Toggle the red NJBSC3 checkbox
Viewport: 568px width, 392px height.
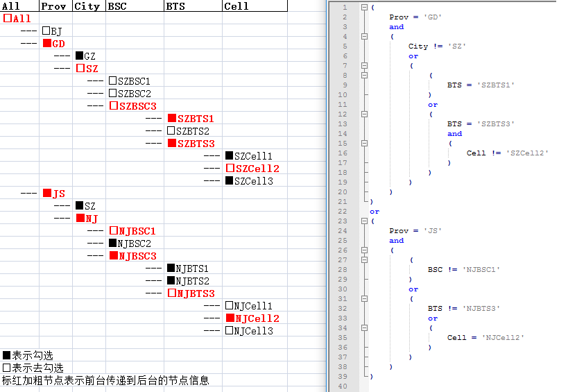click(114, 255)
